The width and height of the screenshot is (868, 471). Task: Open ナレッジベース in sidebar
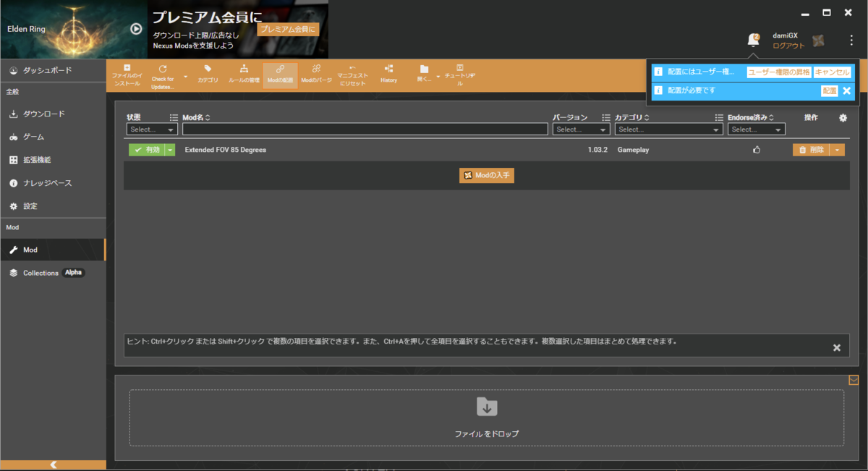(53, 183)
